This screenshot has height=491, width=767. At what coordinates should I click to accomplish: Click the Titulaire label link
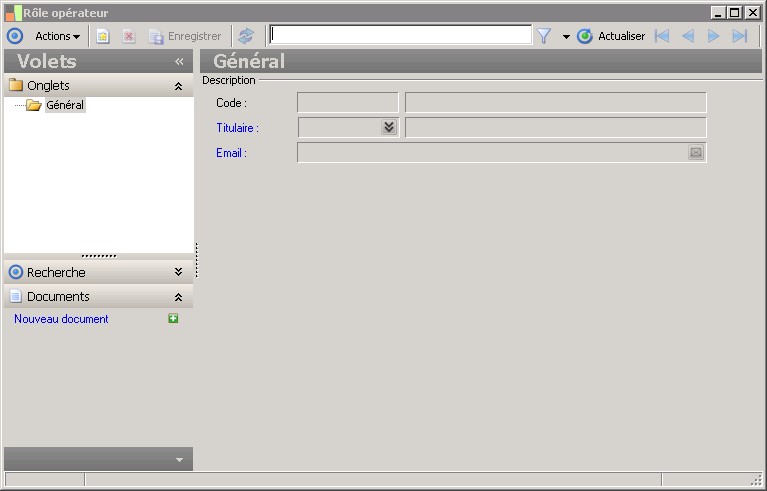pyautogui.click(x=237, y=128)
